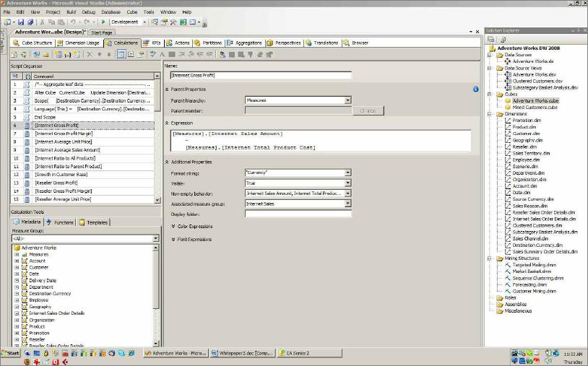Expand the Customer node in metadata tree
The image size is (588, 366).
point(17,268)
